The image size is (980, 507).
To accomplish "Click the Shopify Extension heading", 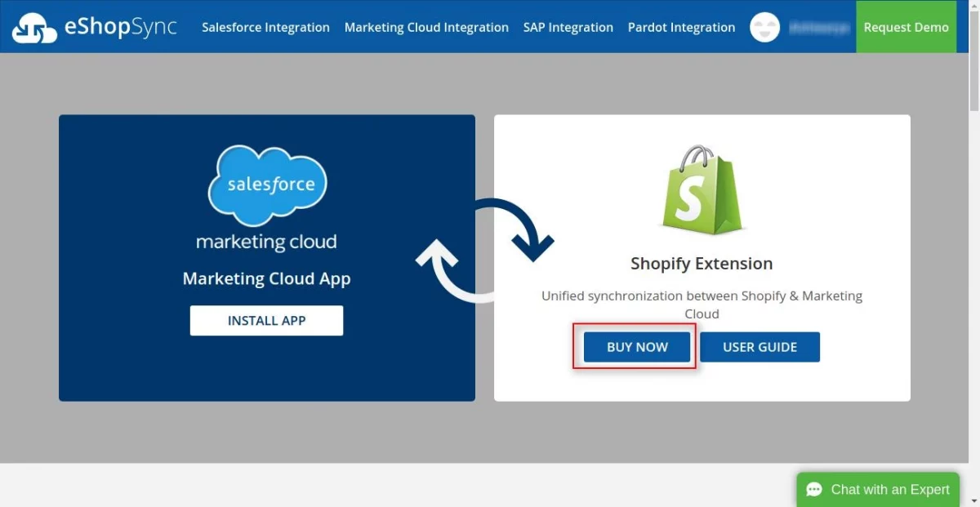I will point(702,264).
